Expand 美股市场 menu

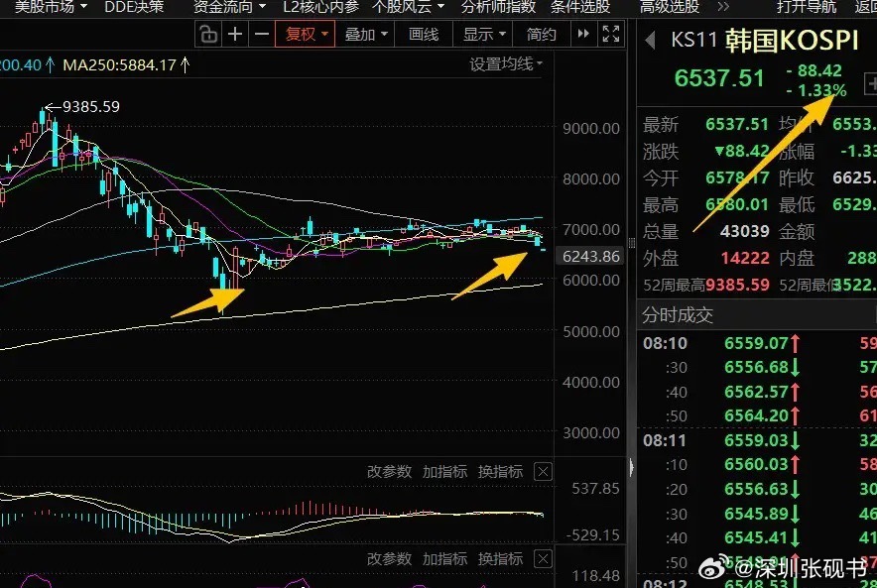51,7
